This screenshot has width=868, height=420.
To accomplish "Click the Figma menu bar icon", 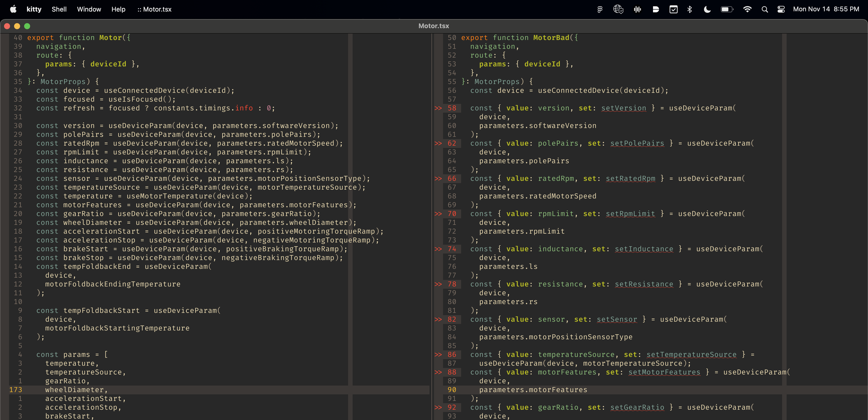I will [x=600, y=10].
